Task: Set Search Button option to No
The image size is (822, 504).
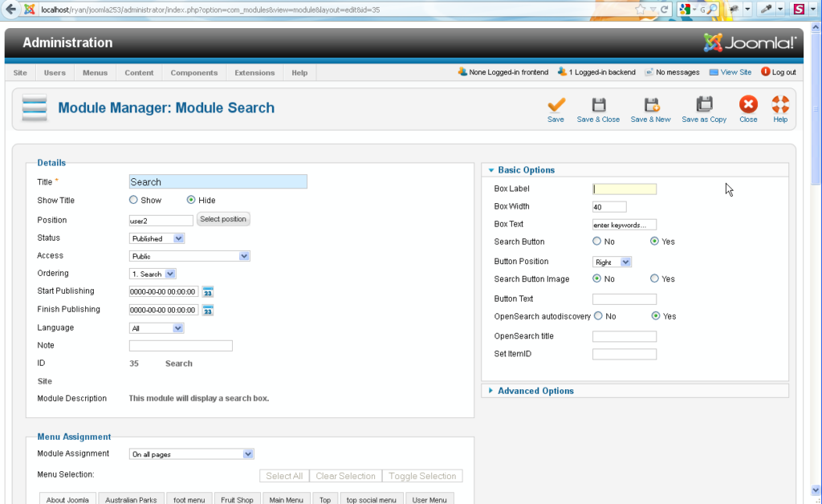Action: pyautogui.click(x=597, y=242)
